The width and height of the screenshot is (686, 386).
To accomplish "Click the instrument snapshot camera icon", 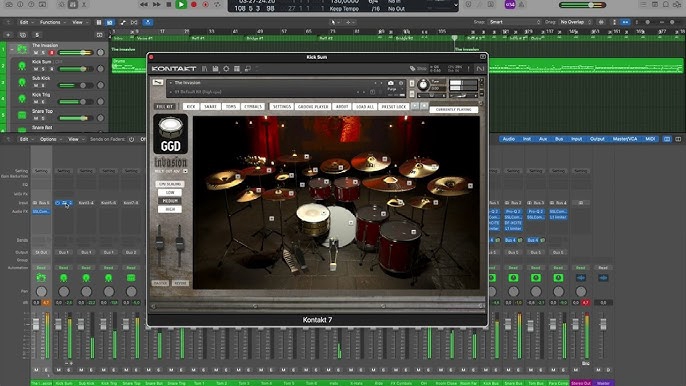I will [391, 83].
